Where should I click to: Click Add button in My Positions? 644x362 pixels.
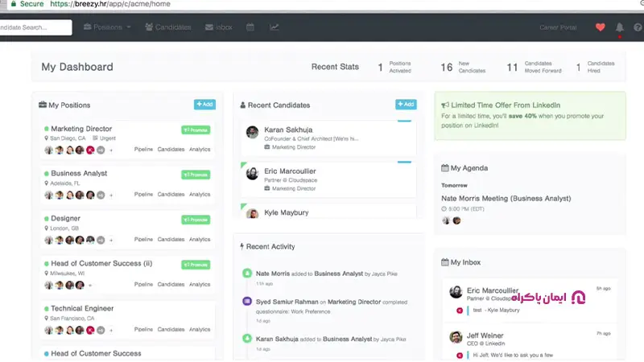(204, 105)
